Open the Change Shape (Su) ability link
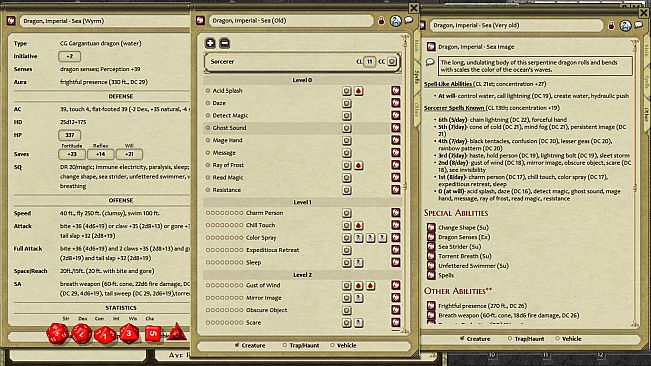This screenshot has height=366, width=651. coord(431,227)
